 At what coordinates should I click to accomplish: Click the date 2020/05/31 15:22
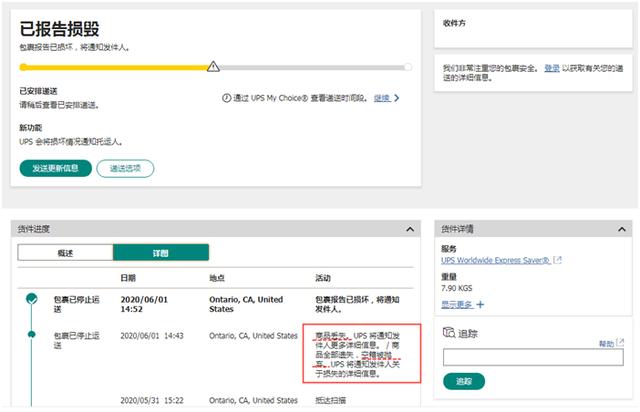152,400
